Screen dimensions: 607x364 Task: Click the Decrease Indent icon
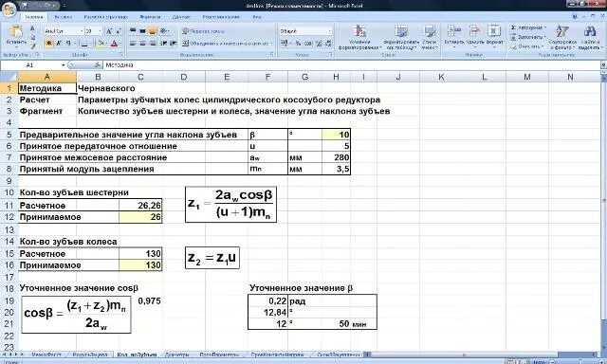(x=164, y=44)
